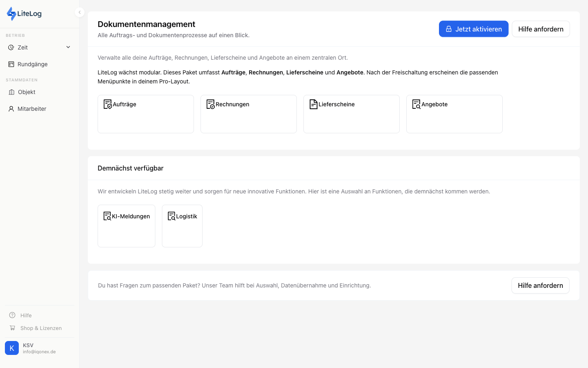Image resolution: width=588 pixels, height=368 pixels.
Task: Request help with the top Hilfe anfordern button
Action: point(541,29)
